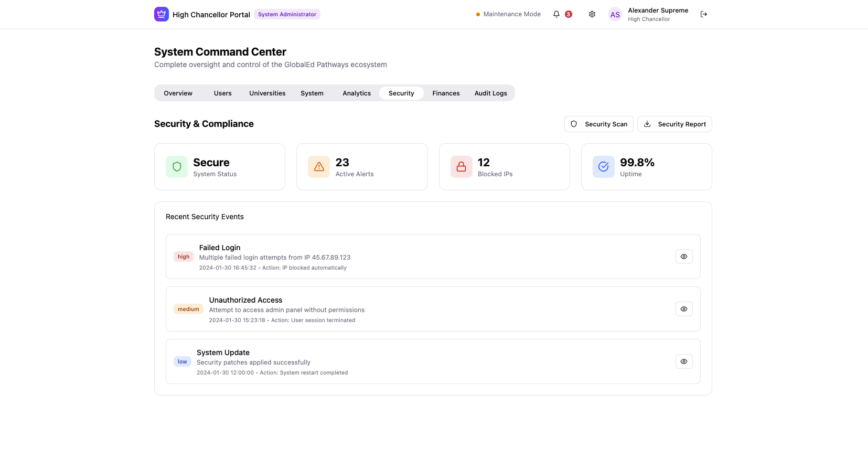Download the Security Report
Image resolution: width=868 pixels, height=449 pixels.
click(x=674, y=124)
